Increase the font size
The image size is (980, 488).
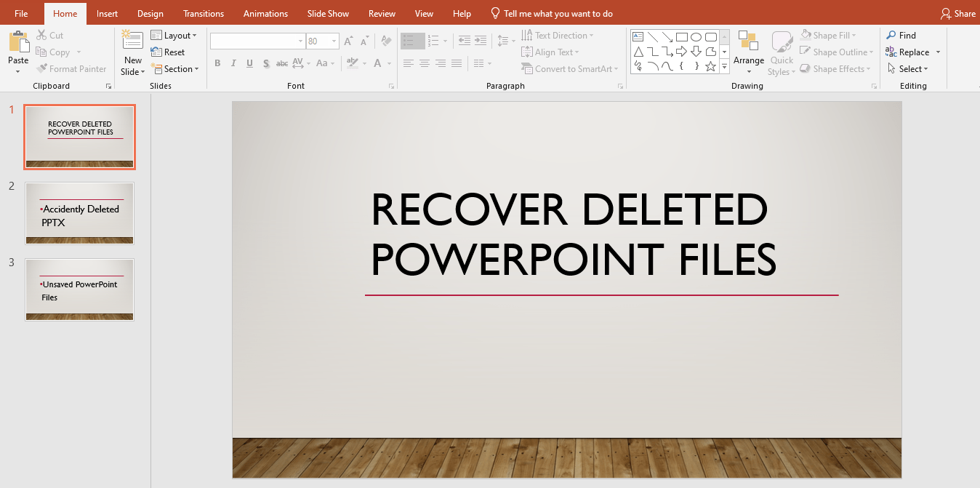point(348,41)
